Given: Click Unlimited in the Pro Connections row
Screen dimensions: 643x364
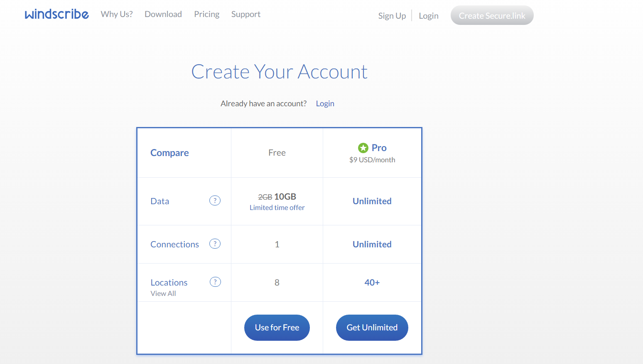Looking at the screenshot, I should tap(372, 244).
